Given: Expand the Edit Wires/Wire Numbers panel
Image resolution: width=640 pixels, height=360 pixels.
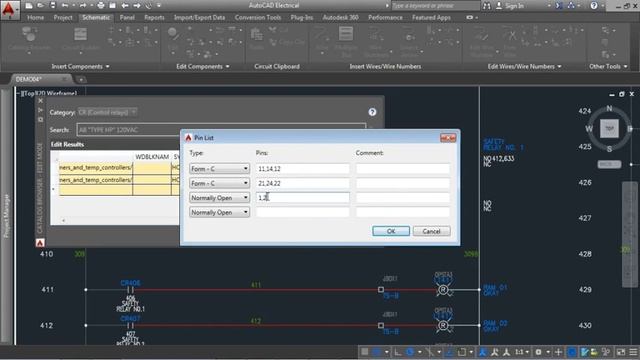Looking at the screenshot, I should [524, 66].
